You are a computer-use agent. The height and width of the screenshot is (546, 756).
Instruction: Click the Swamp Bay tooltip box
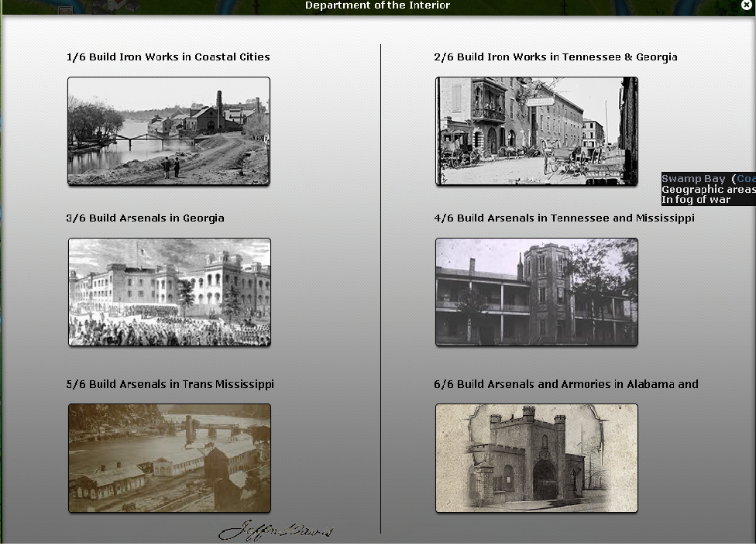(708, 189)
